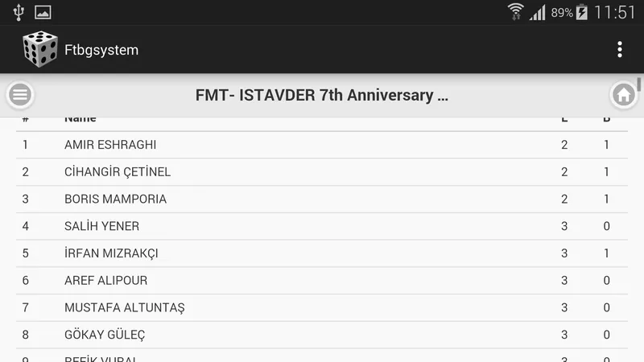Tap the image notification icon
The height and width of the screenshot is (362, 644).
point(43,12)
